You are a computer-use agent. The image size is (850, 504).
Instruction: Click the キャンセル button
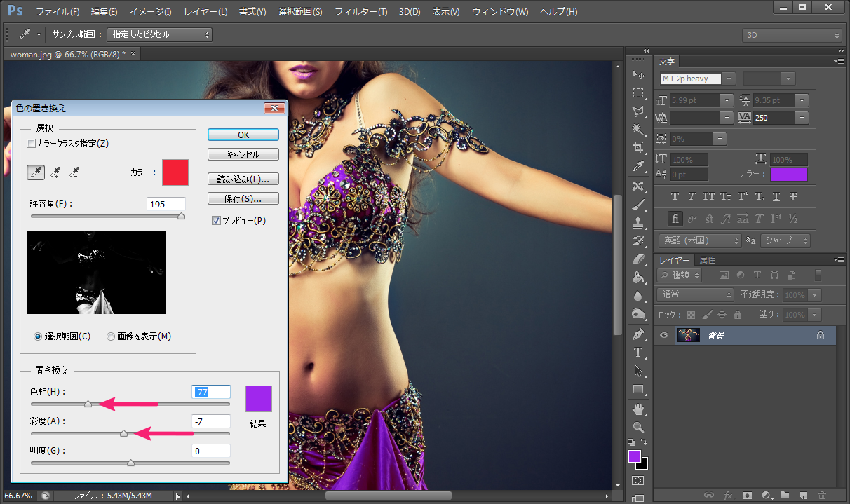click(x=243, y=154)
